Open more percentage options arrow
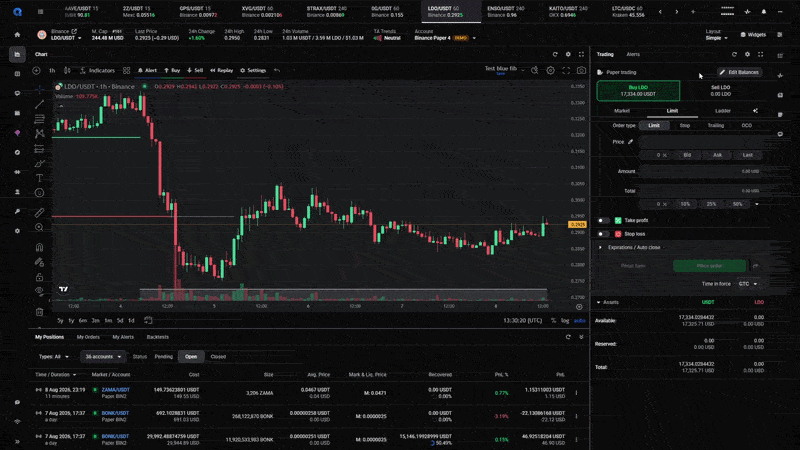 point(757,204)
